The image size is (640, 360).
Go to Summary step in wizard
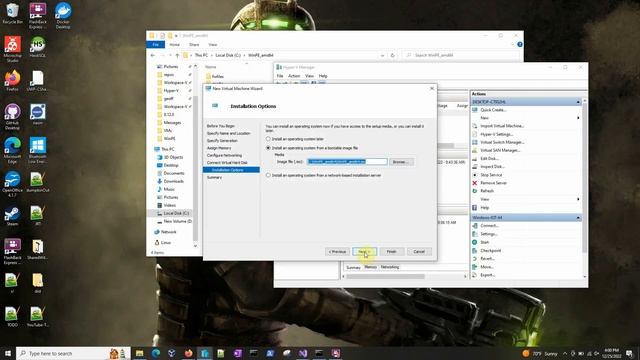tap(214, 178)
